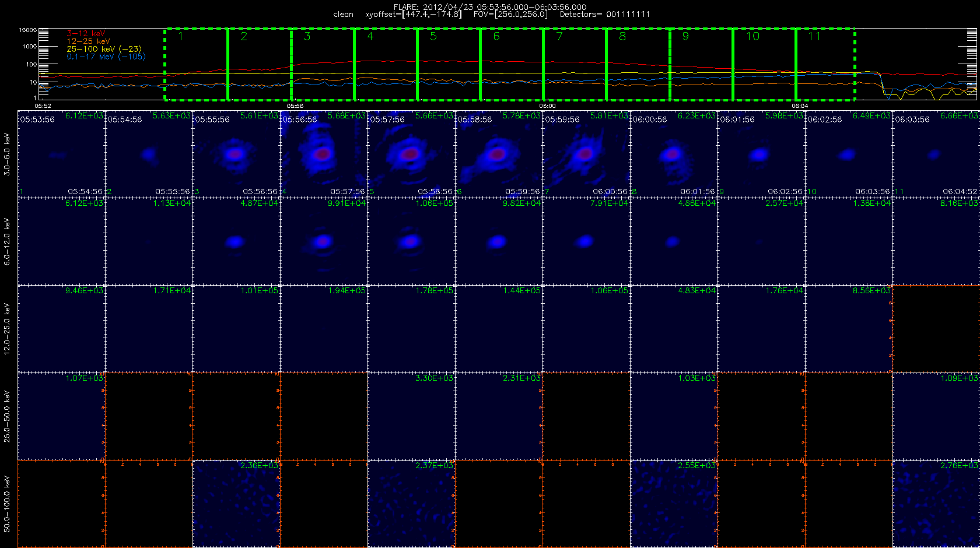Open the 3-6 keV image at 05:57:56
Viewport: 980px width, 548px height.
[411, 154]
